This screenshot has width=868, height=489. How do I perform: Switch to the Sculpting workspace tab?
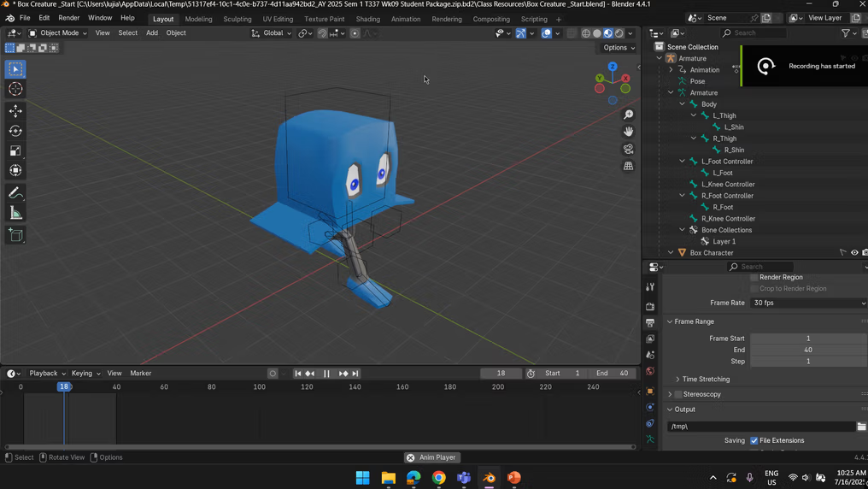237,19
